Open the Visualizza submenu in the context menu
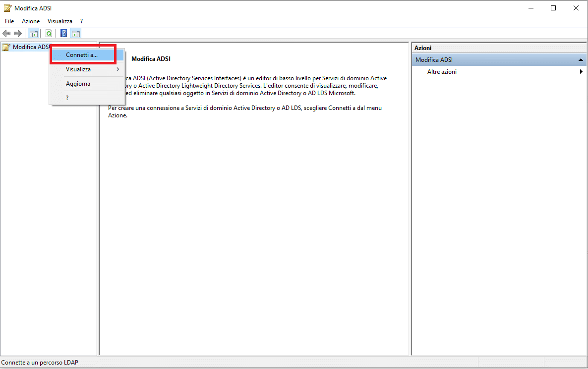Screen dimensions: 588x369 point(87,69)
